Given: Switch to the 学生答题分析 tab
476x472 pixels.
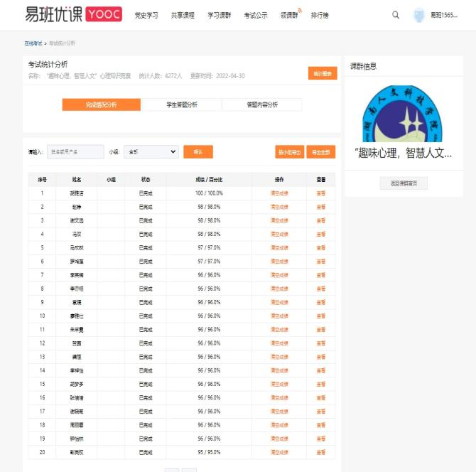Looking at the screenshot, I should pos(182,105).
